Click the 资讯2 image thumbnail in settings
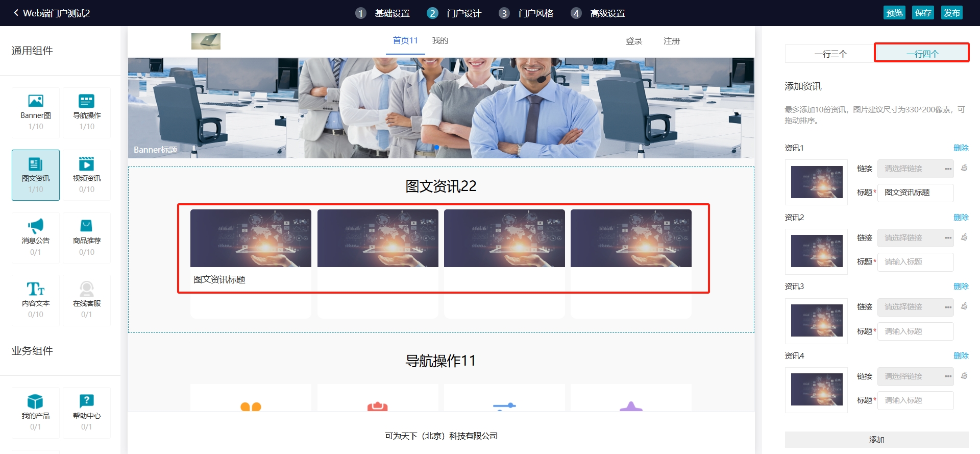The image size is (980, 454). click(817, 251)
